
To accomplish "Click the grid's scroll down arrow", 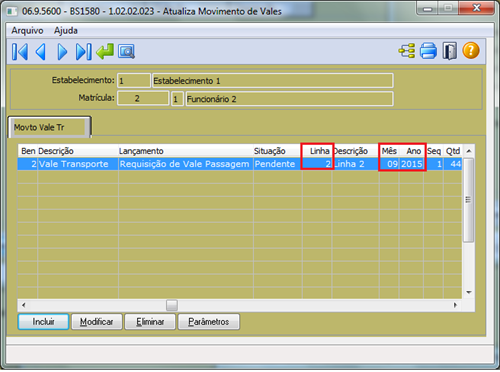I will 469,292.
